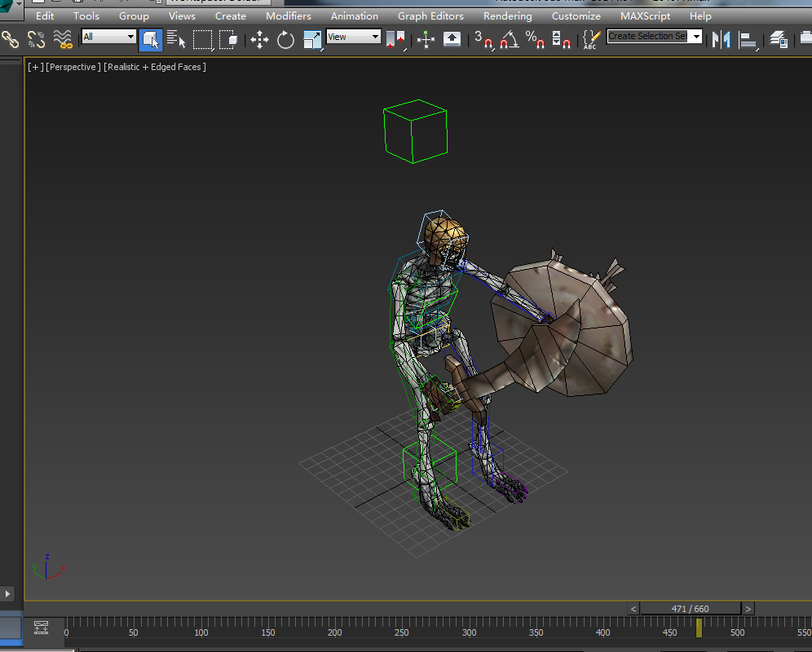Open Select by Name list
This screenshot has height=652, width=812.
pos(176,38)
